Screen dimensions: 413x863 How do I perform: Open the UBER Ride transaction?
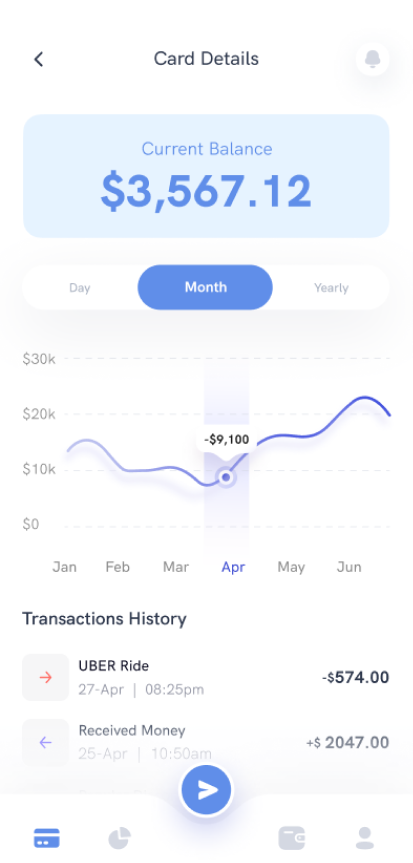(205, 678)
